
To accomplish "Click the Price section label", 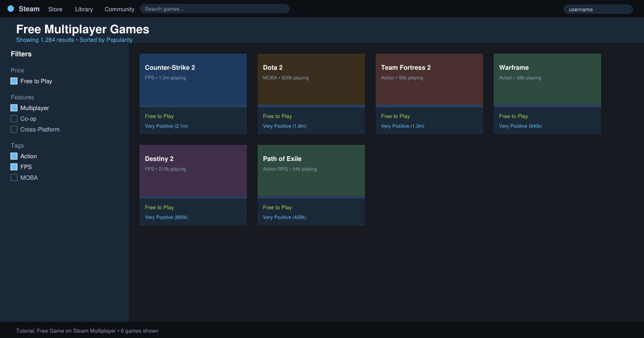I will click(x=17, y=70).
